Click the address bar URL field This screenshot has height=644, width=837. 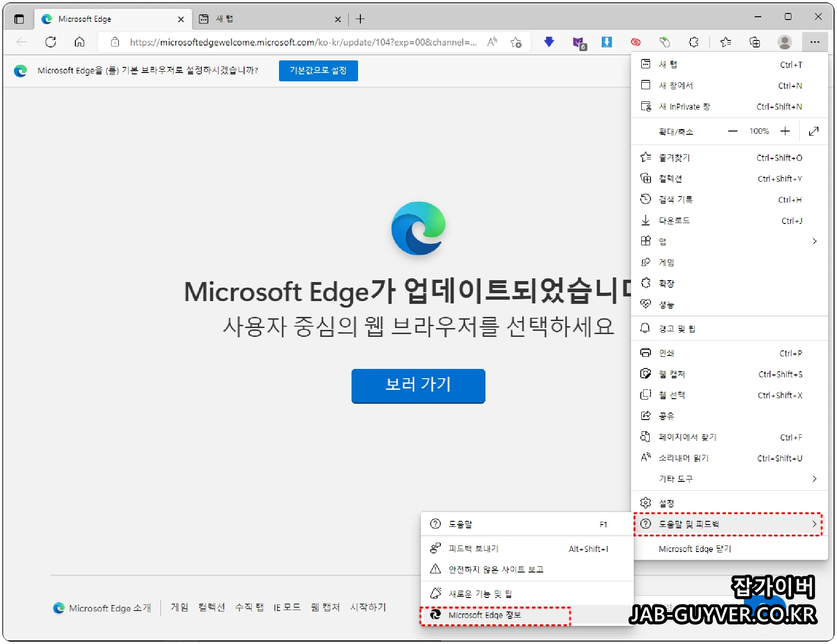(x=303, y=42)
